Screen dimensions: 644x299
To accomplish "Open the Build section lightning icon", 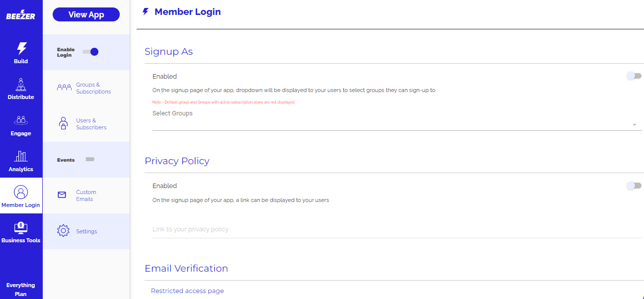I will click(21, 48).
